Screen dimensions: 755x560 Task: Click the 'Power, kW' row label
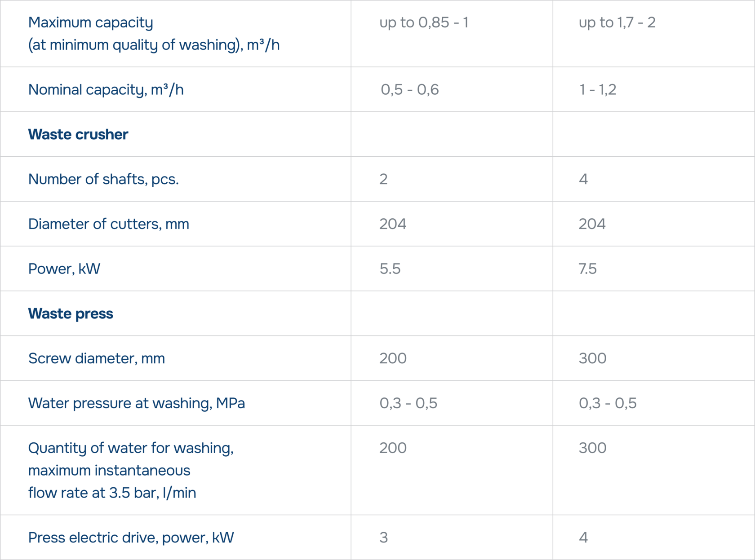(64, 269)
